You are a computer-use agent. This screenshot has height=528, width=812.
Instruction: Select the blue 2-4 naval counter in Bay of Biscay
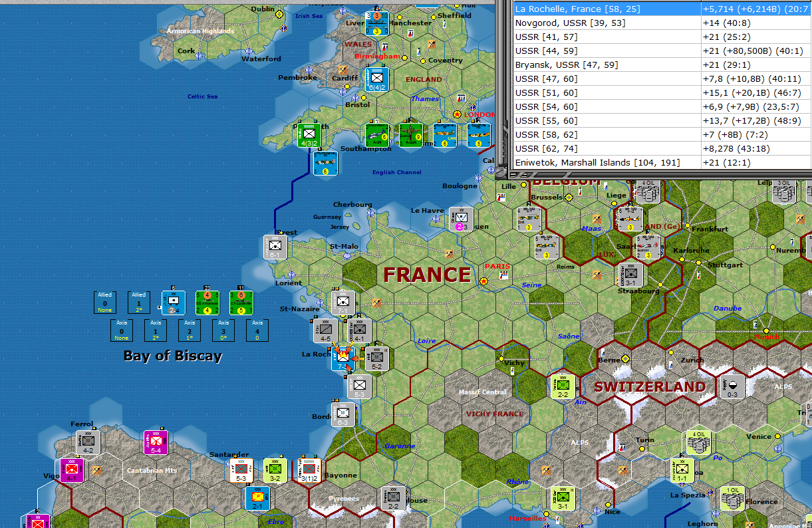tap(174, 303)
